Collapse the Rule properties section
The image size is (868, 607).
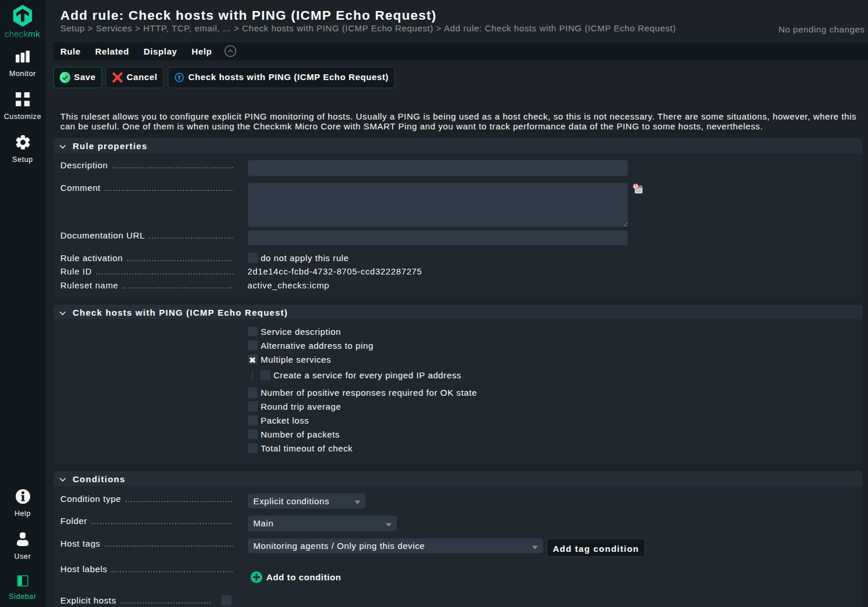pos(63,147)
